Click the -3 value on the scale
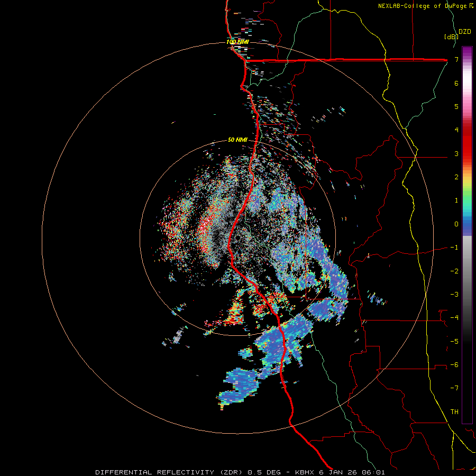The width and height of the screenshot is (476, 476). [454, 295]
